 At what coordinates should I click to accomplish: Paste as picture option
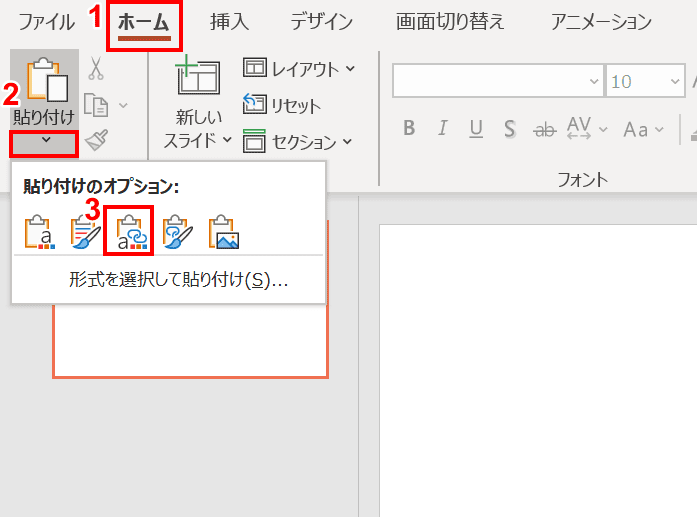coord(224,232)
